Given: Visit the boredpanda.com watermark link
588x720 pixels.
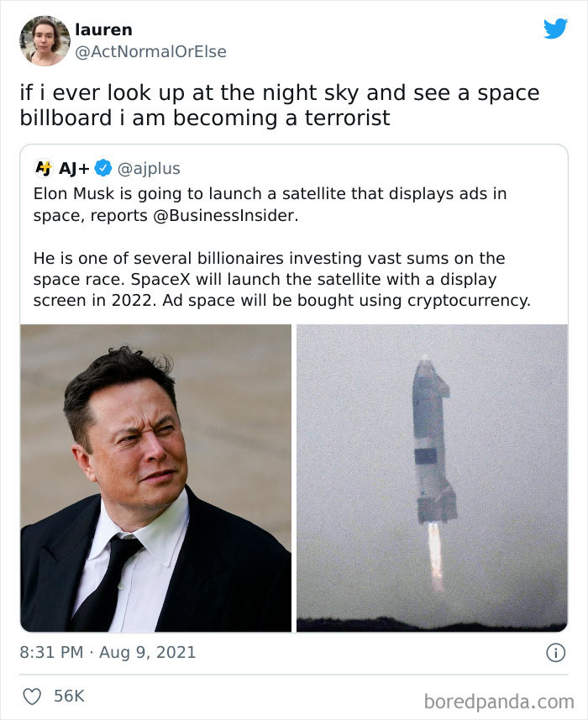Looking at the screenshot, I should pyautogui.click(x=500, y=699).
